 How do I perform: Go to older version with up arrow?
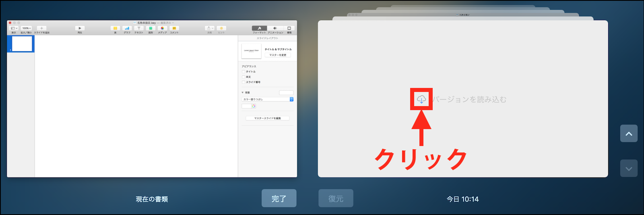coord(629,134)
